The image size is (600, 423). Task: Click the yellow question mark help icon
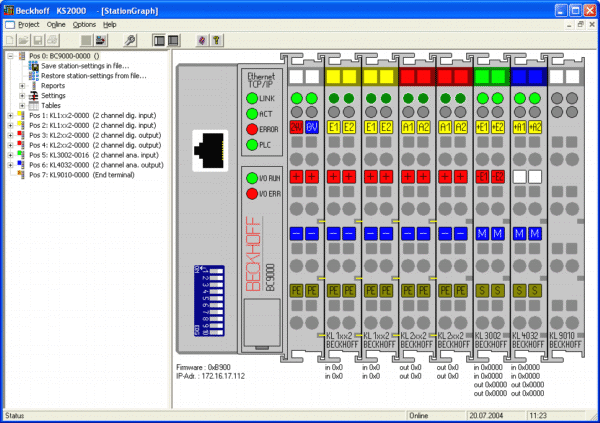[217, 40]
